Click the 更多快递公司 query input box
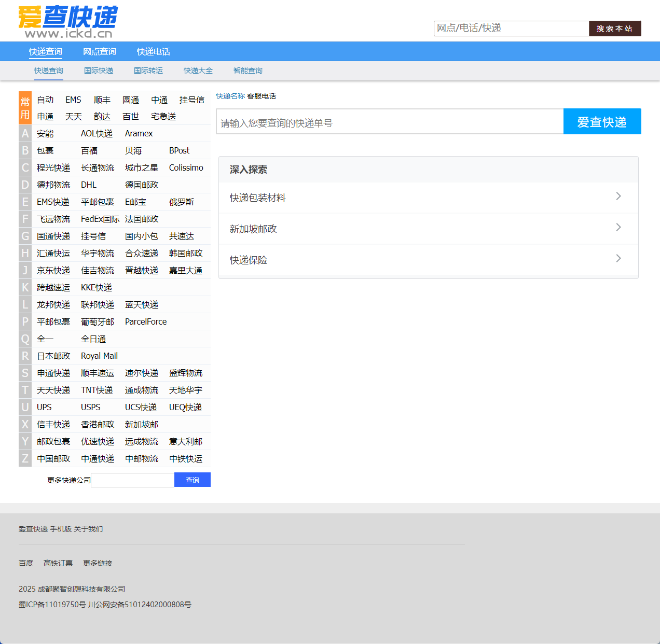 (132, 480)
